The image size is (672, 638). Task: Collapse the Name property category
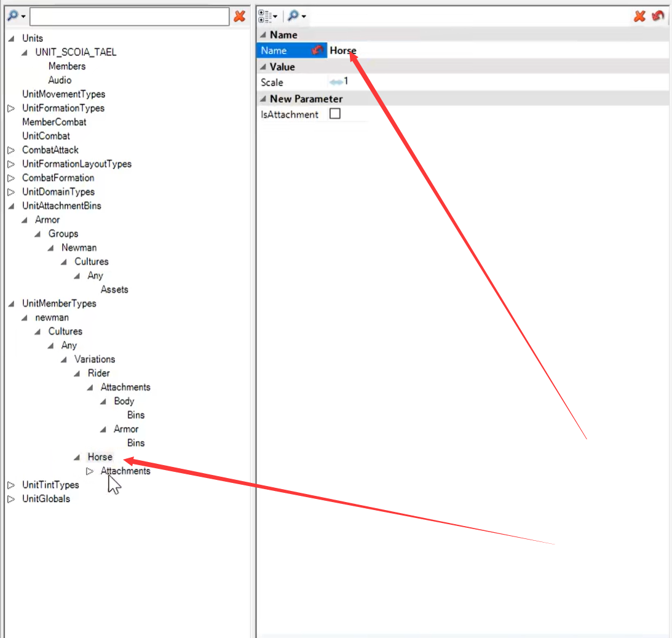tap(263, 34)
